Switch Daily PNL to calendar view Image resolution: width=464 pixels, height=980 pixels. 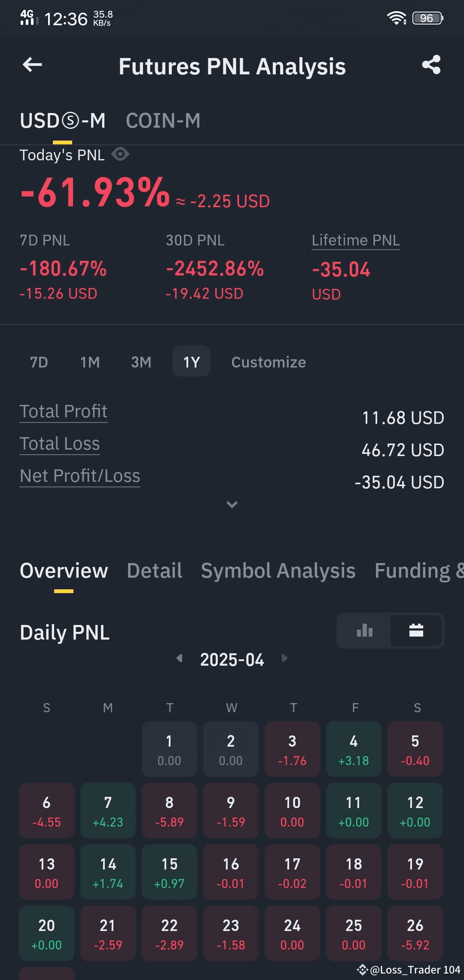tap(416, 631)
